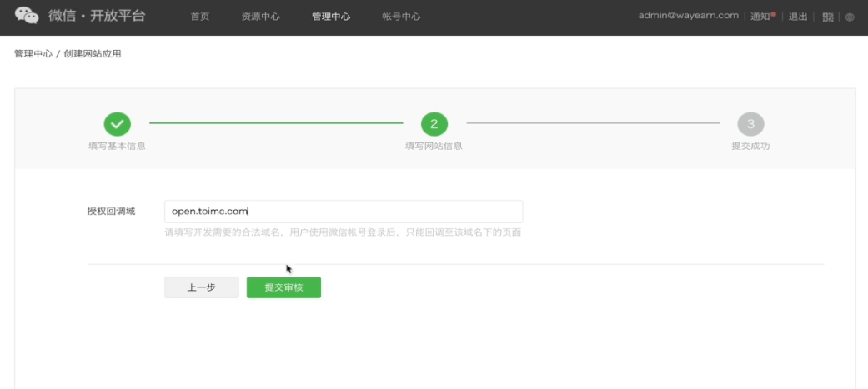This screenshot has height=389, width=868.
Task: Click 退出 to log out
Action: pyautogui.click(x=798, y=17)
